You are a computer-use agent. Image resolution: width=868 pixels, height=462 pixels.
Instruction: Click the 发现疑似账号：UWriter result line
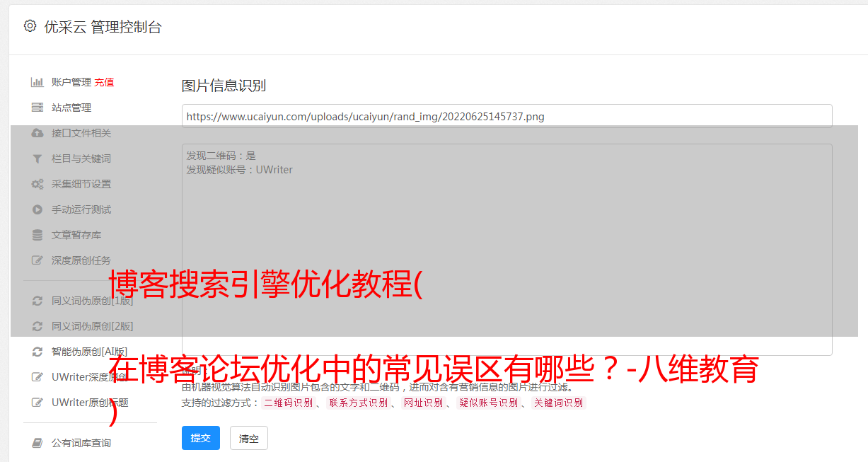pyautogui.click(x=240, y=170)
